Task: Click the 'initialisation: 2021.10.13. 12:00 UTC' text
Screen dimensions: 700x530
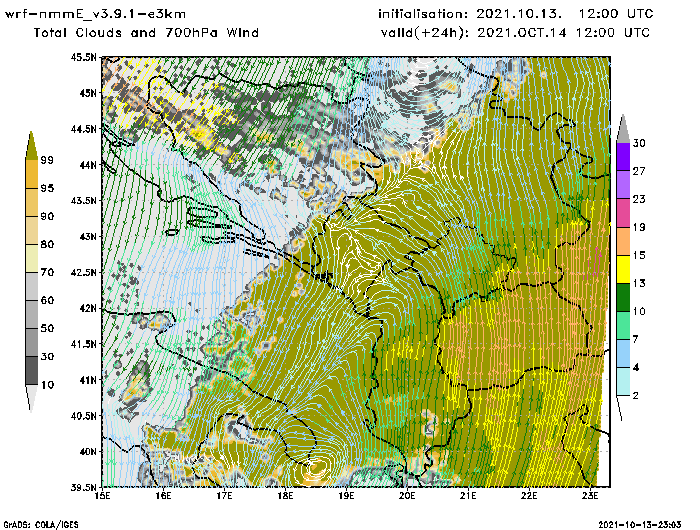Action: pos(516,14)
